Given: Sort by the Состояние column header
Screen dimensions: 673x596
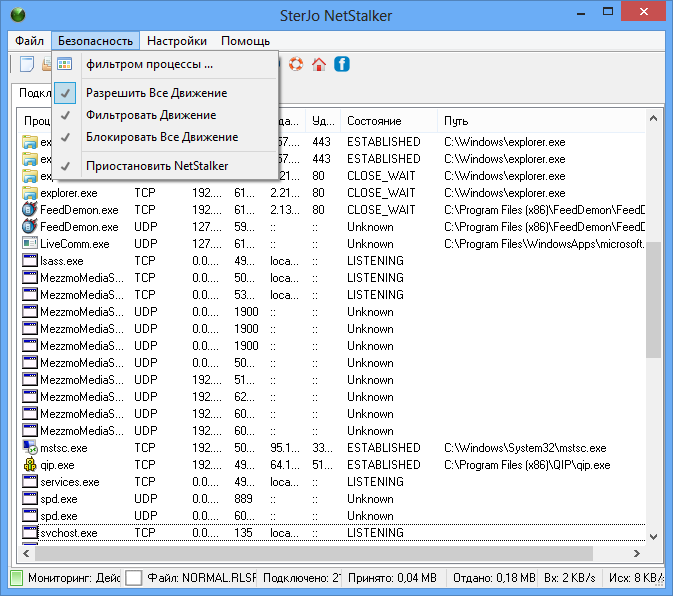Looking at the screenshot, I should pos(388,121).
